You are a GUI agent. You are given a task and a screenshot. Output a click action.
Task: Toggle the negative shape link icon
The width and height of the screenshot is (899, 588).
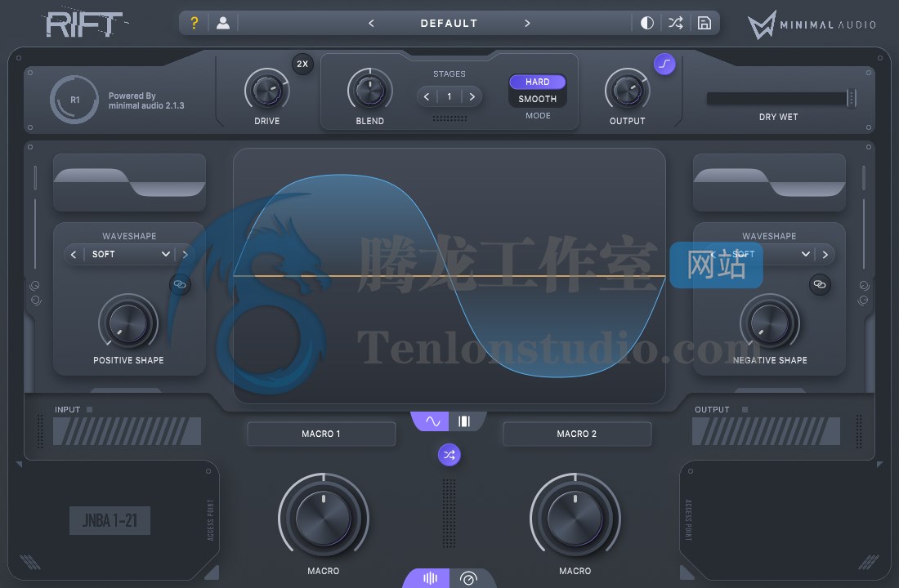(x=820, y=284)
